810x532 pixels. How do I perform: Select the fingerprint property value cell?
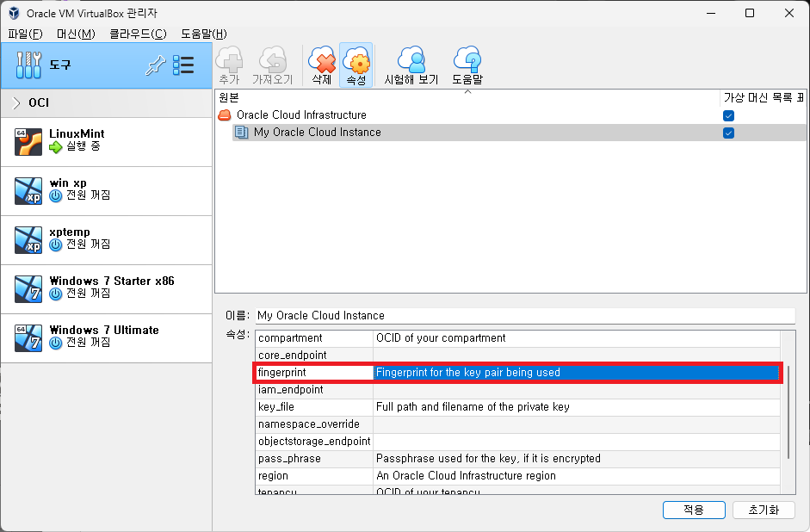(577, 373)
